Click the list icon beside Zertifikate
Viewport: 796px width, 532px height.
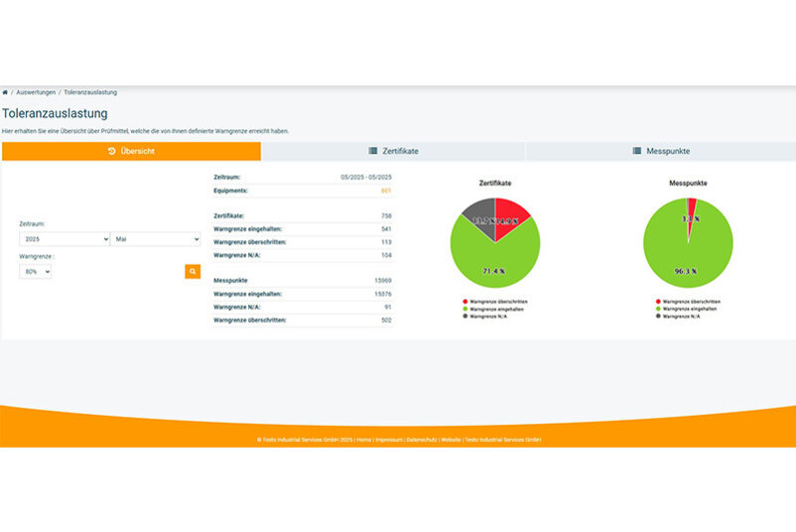(x=373, y=151)
